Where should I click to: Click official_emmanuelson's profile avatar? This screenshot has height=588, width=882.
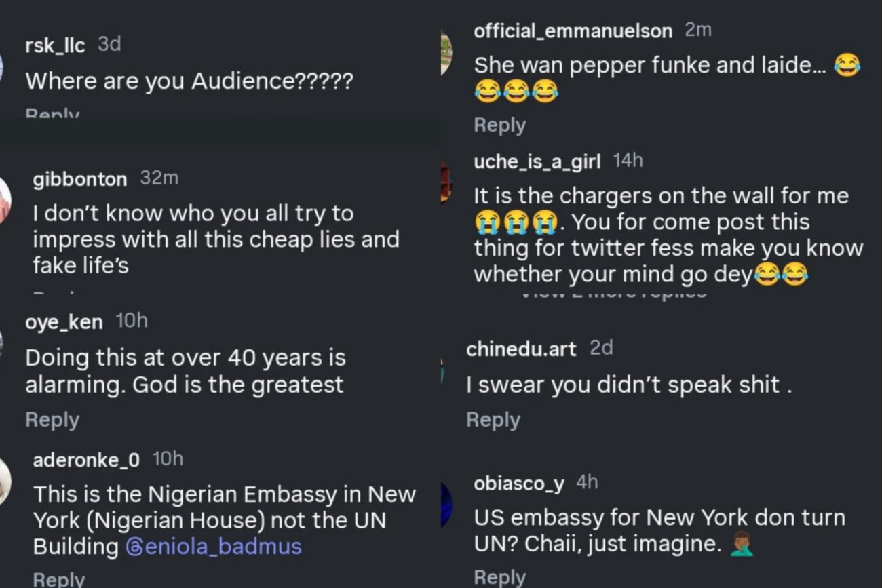(446, 52)
